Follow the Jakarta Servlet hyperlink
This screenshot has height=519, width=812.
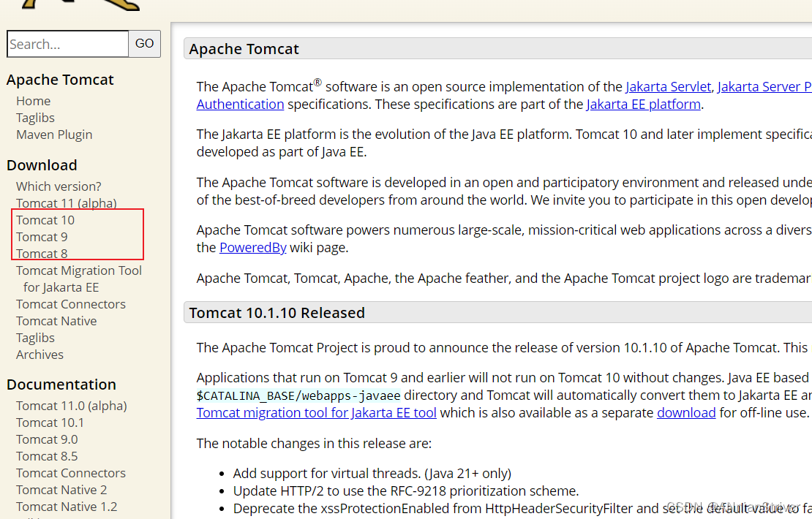[x=669, y=86]
